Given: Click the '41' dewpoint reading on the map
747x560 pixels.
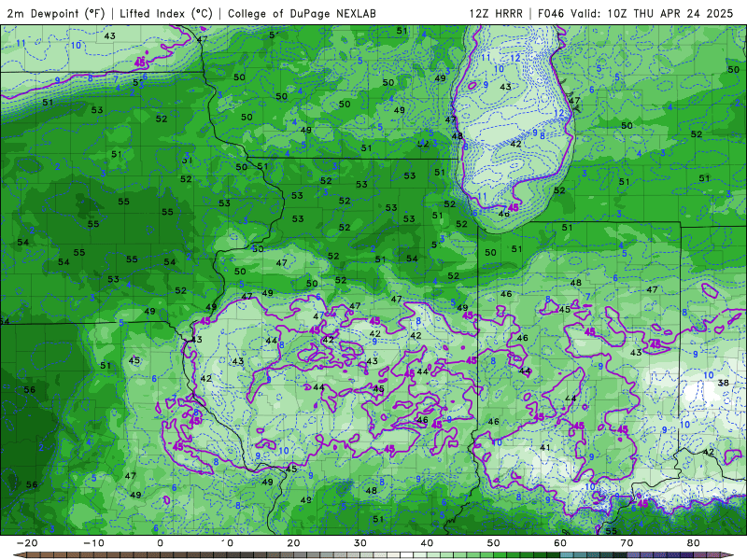Looking at the screenshot, I should [x=545, y=448].
